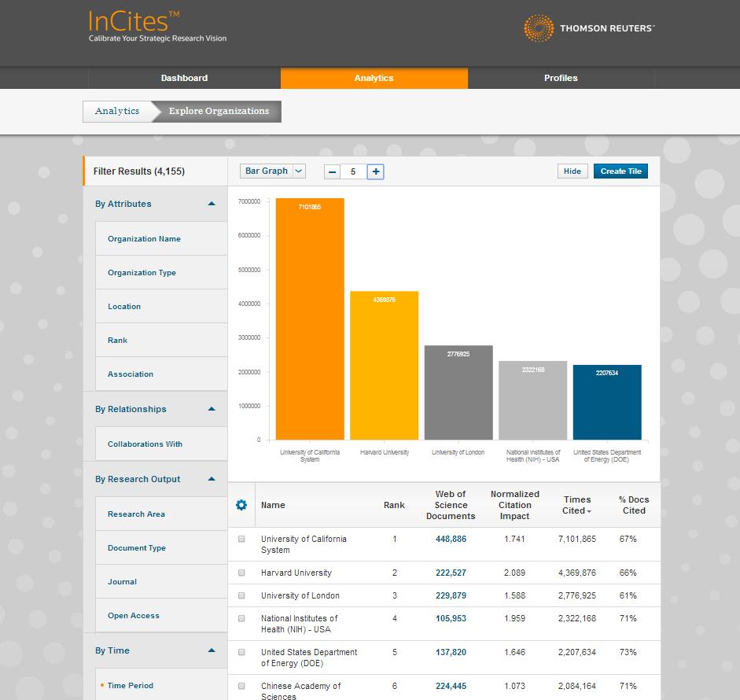
Task: Open the Organization Type filter
Action: 161,273
